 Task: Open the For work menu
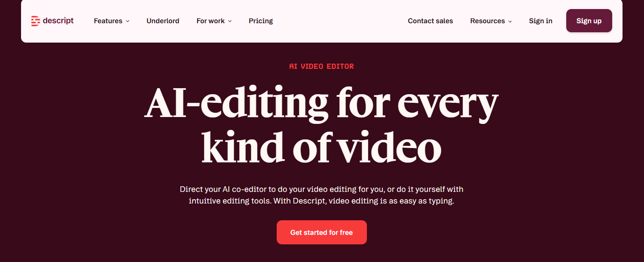point(211,21)
